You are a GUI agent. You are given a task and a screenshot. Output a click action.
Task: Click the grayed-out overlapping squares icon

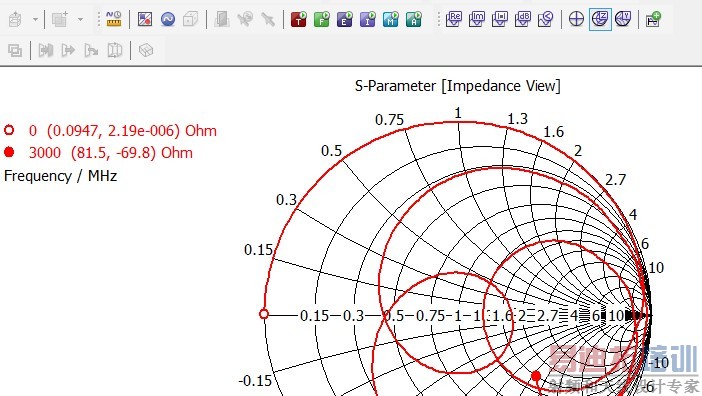[15, 50]
